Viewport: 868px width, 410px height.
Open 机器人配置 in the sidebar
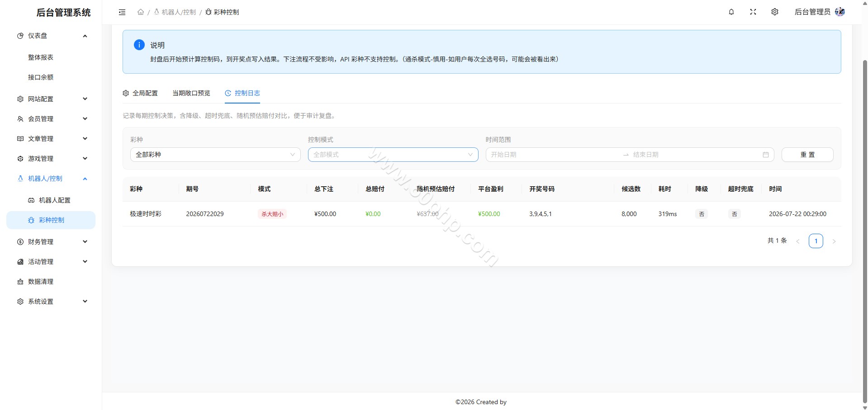pos(51,200)
